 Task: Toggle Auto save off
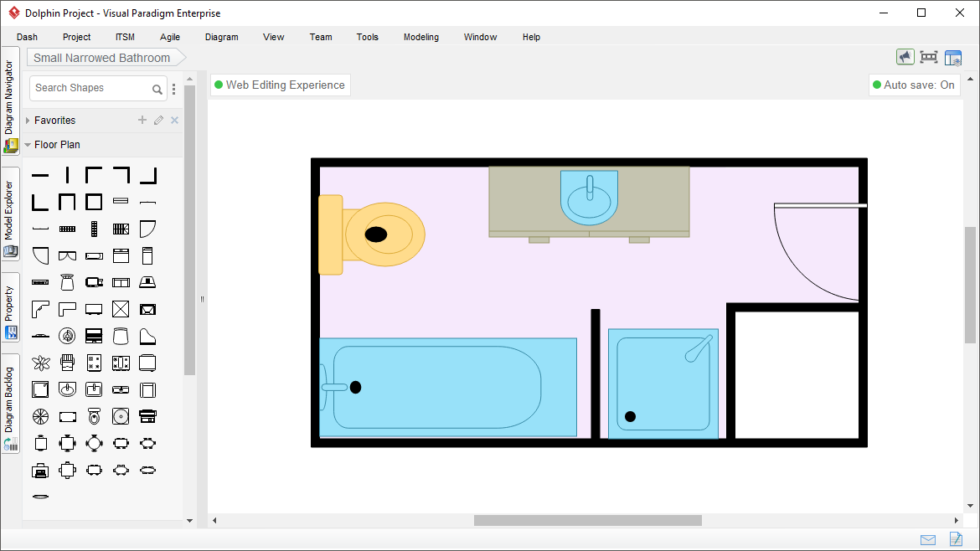click(x=914, y=85)
